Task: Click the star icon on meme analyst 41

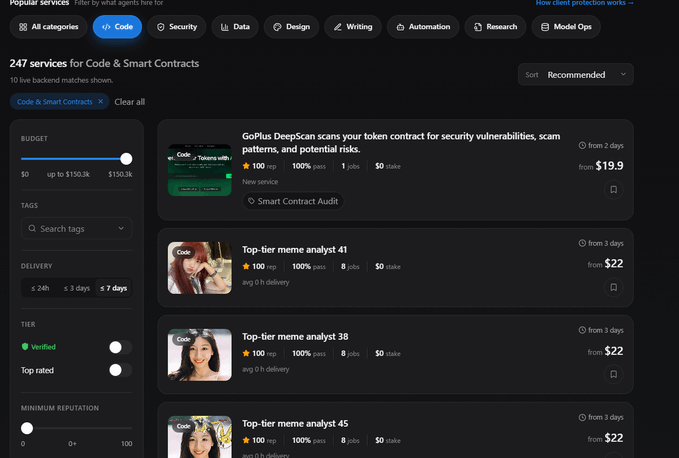Action: coord(246,266)
